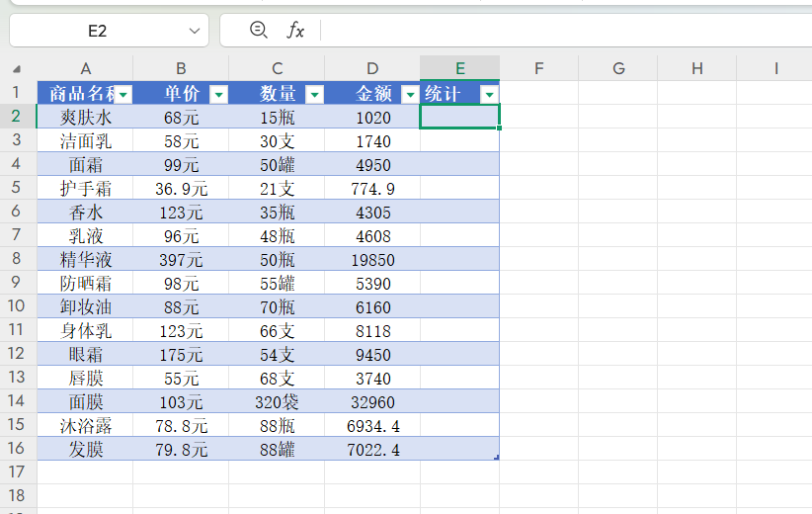Select column G header

(x=618, y=68)
